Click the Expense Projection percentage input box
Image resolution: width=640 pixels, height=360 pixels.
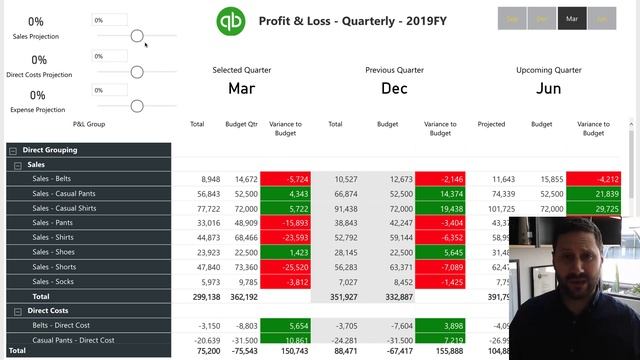point(109,90)
